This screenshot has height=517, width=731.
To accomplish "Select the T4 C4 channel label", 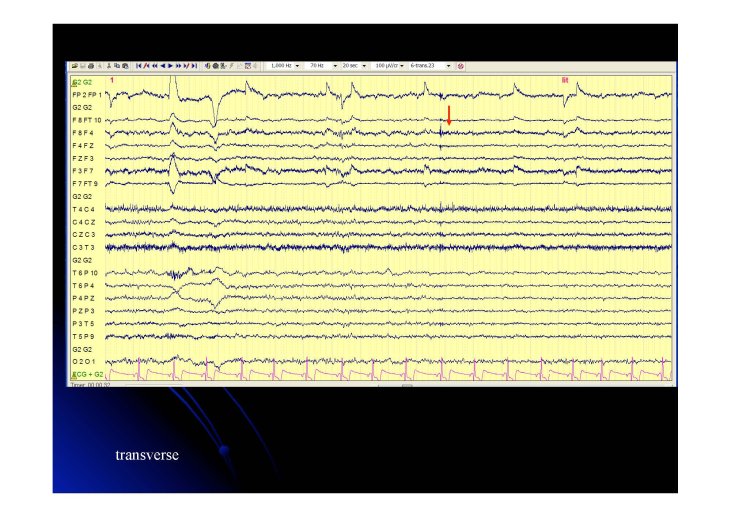I will [x=83, y=209].
